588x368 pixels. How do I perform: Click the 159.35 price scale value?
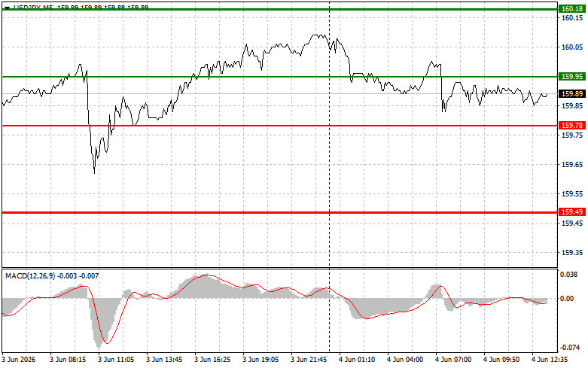point(572,253)
